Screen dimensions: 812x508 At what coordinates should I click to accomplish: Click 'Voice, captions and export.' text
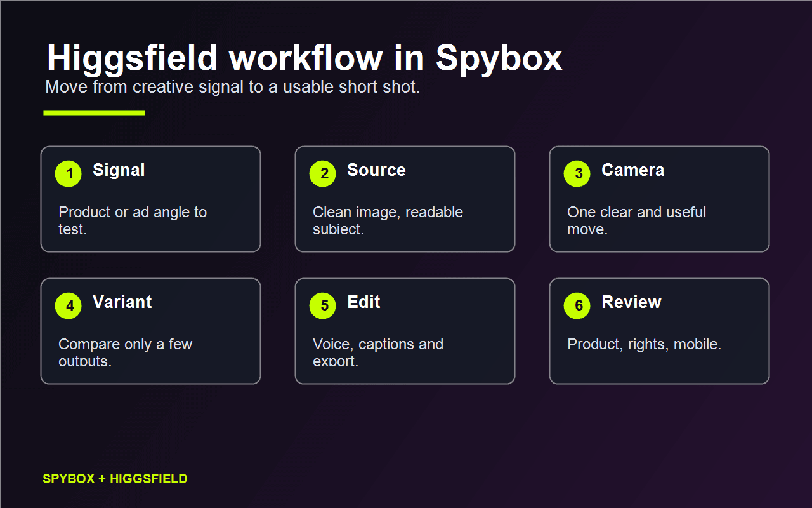pyautogui.click(x=378, y=352)
